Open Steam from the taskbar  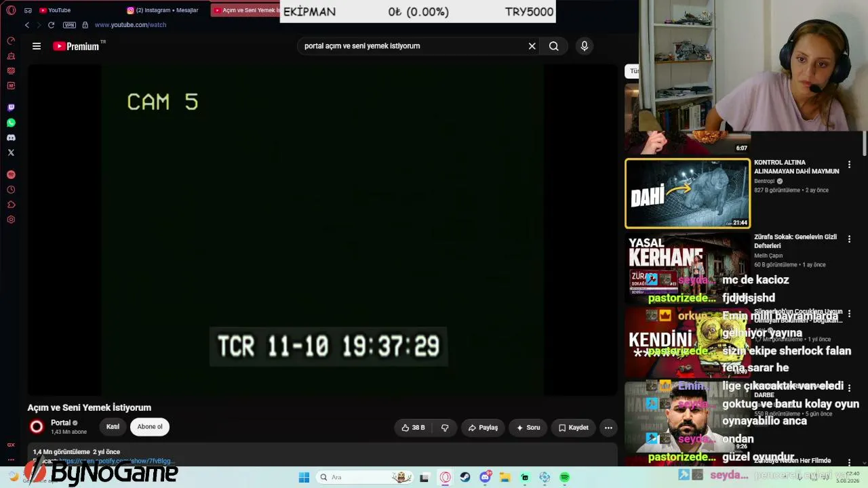tap(465, 478)
